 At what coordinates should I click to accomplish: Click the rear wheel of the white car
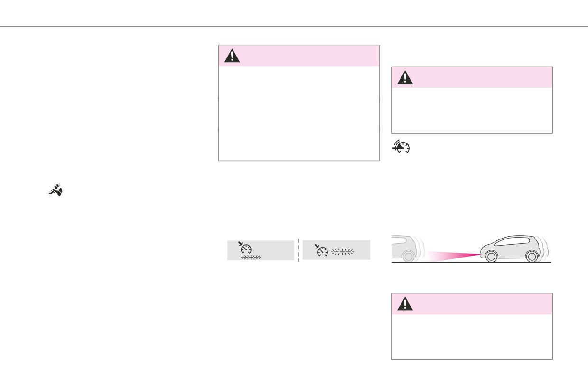pyautogui.click(x=532, y=257)
